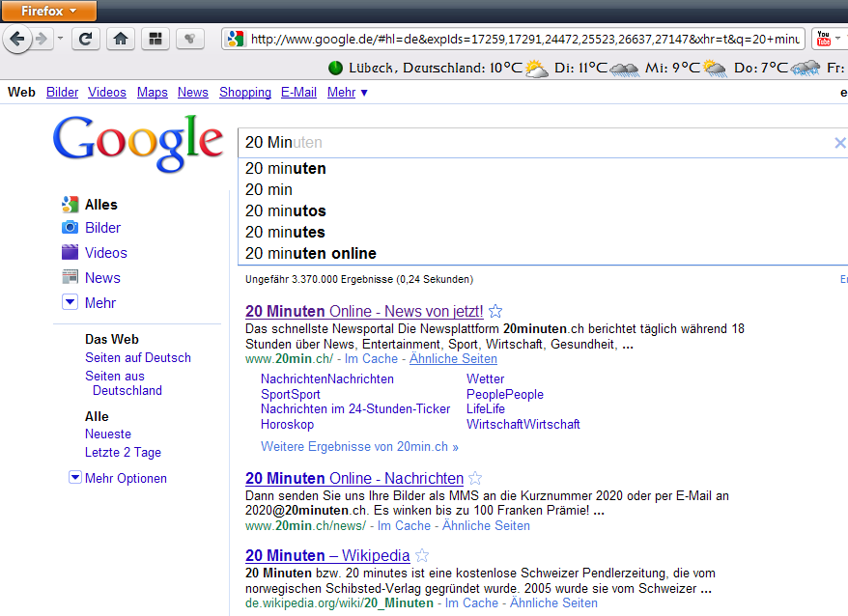
Task: Click the Videos clapperboard icon in sidebar
Action: tap(70, 252)
